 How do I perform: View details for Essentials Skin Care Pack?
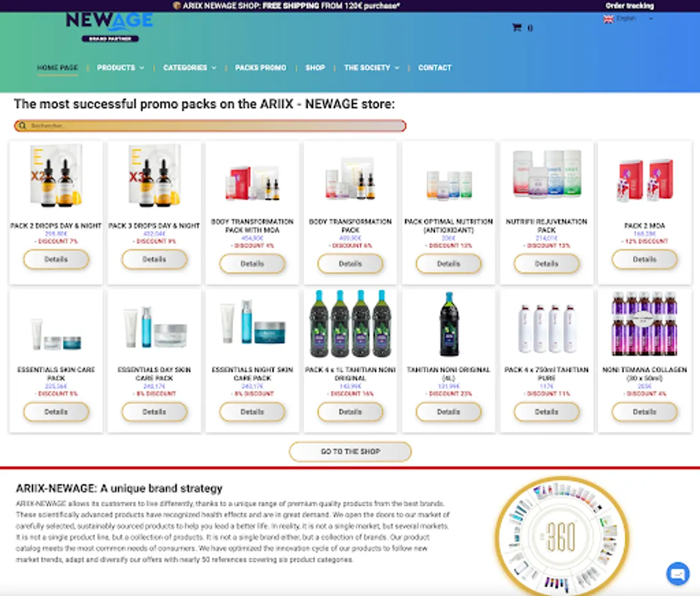(x=56, y=412)
